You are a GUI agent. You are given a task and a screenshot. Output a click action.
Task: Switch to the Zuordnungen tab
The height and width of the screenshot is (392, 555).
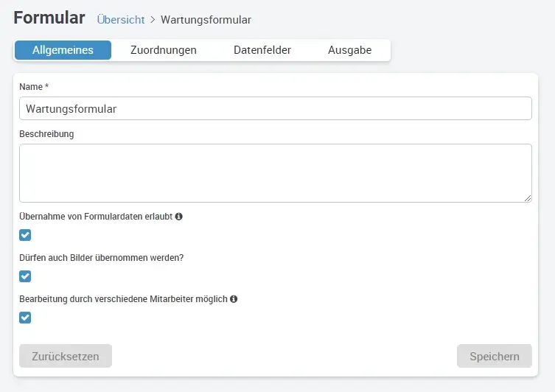click(163, 50)
